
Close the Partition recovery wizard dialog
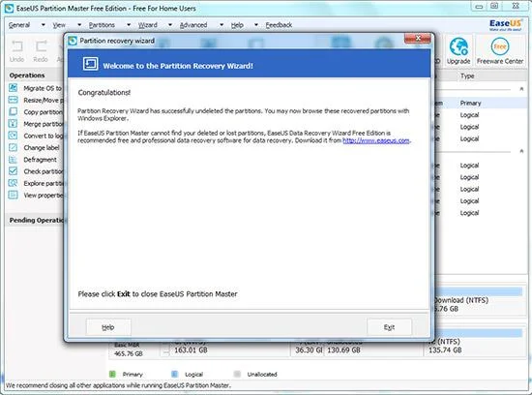pyautogui.click(x=418, y=39)
